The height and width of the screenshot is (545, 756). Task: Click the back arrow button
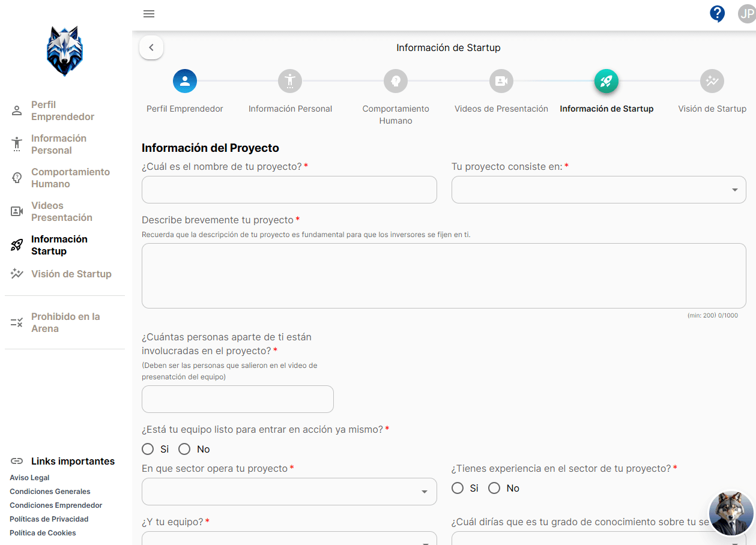151,47
